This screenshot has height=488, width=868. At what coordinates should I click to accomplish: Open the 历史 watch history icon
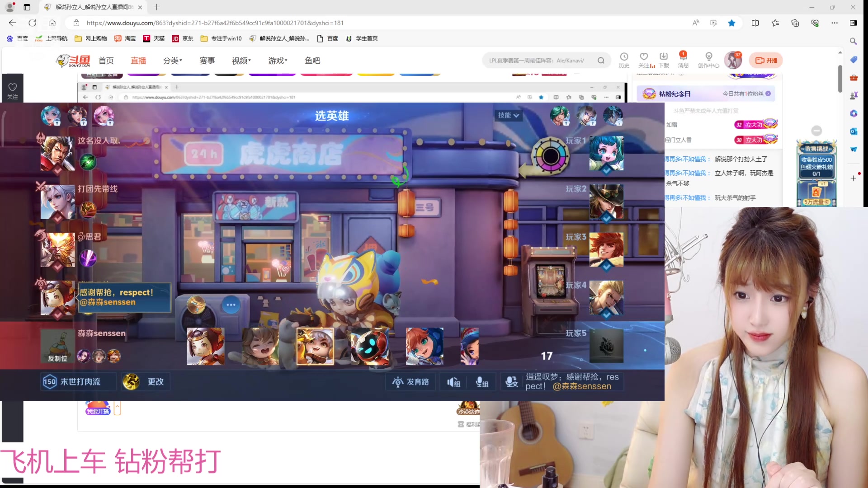(x=624, y=60)
